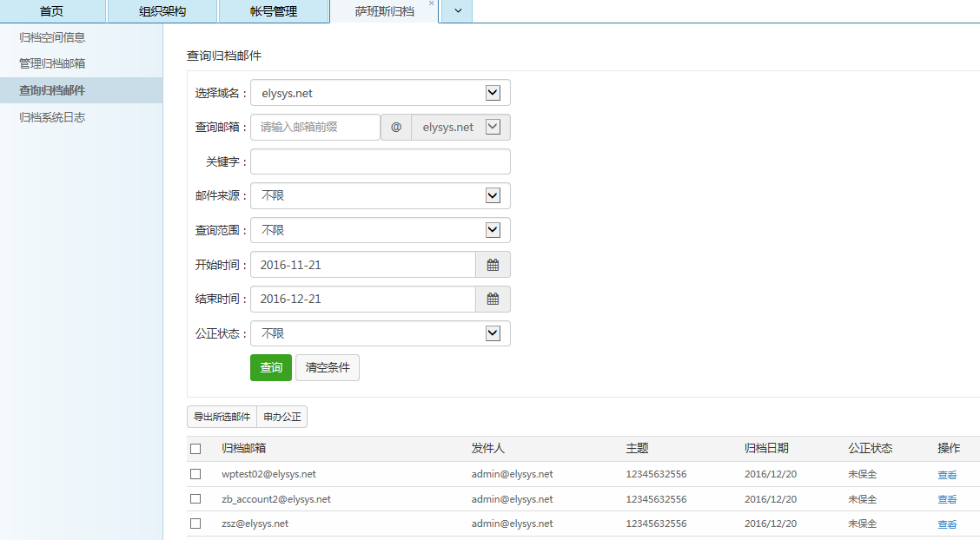Open the 选择域名 domain dropdown

(x=493, y=93)
